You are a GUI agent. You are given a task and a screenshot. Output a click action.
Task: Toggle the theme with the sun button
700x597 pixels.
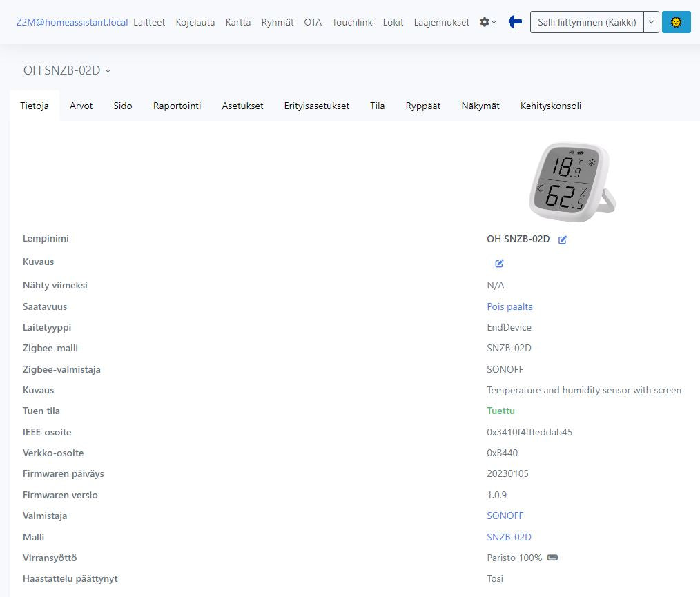[676, 22]
